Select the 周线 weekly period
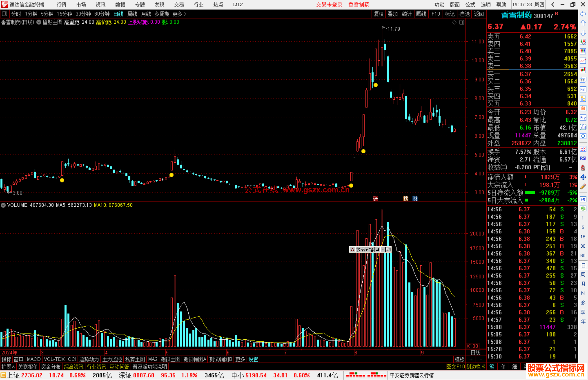Image resolution: width=588 pixels, height=380 pixels. pyautogui.click(x=132, y=14)
